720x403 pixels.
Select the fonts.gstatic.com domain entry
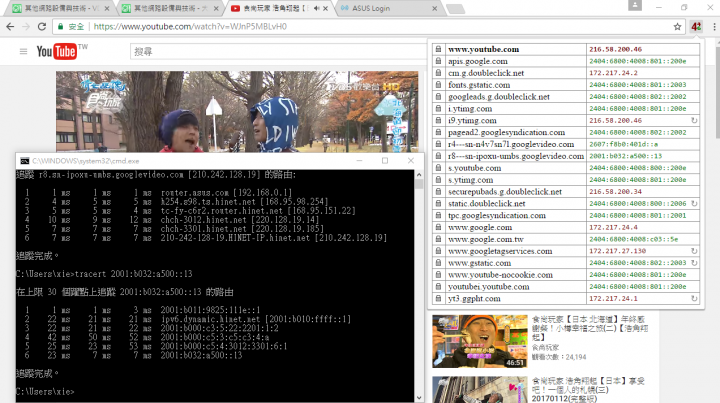click(479, 85)
